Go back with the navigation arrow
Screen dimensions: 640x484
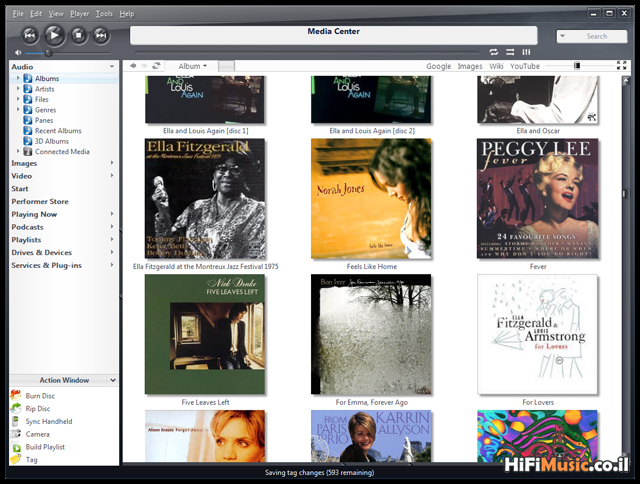tap(133, 66)
